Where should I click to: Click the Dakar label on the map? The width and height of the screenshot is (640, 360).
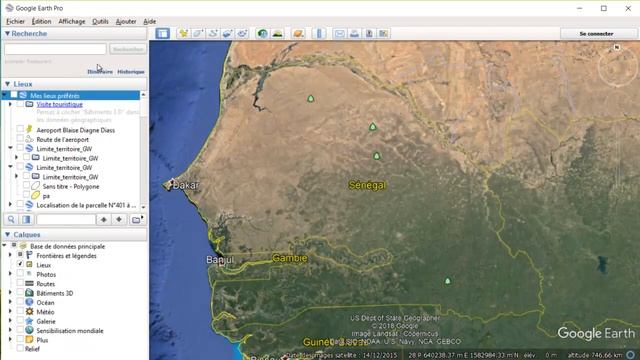186,185
